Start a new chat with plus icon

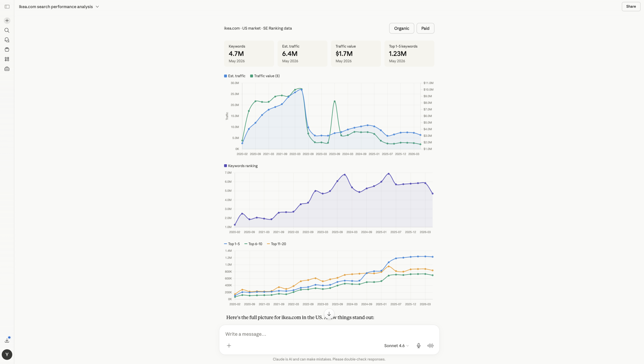(7, 20)
